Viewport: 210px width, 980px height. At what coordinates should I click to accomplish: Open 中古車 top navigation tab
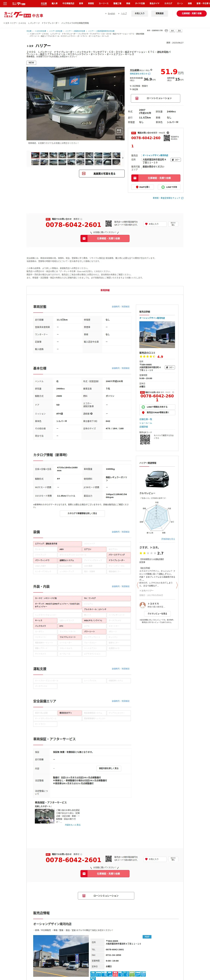44,3
